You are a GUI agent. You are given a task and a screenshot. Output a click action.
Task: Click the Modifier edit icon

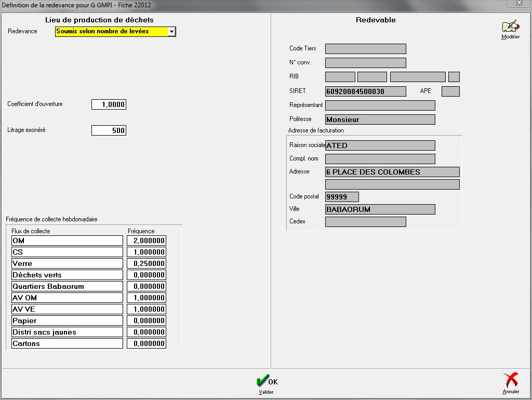point(510,28)
